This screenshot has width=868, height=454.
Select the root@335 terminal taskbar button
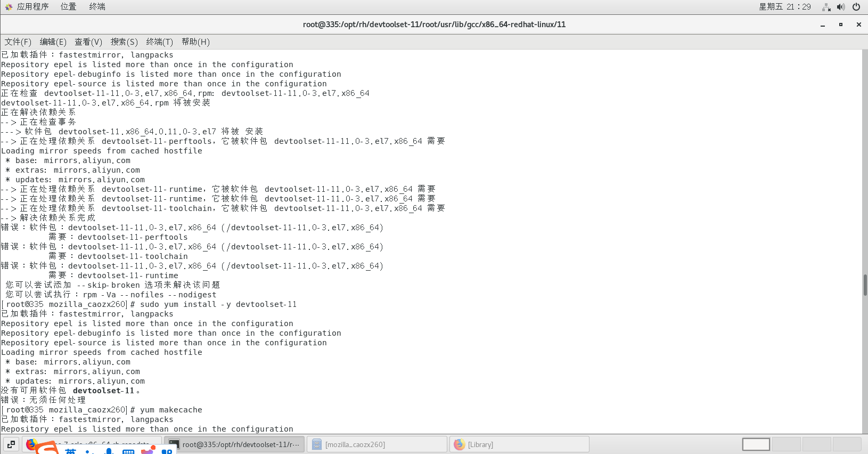pos(234,444)
